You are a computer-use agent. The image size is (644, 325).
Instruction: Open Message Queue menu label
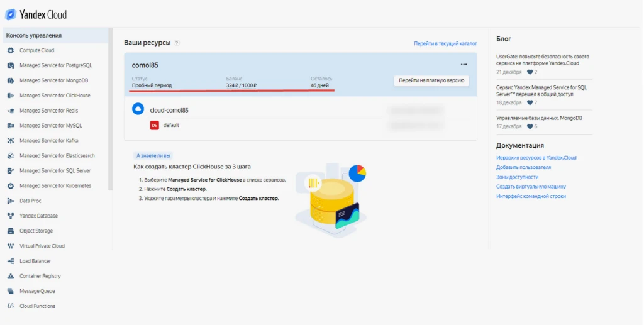pyautogui.click(x=37, y=291)
